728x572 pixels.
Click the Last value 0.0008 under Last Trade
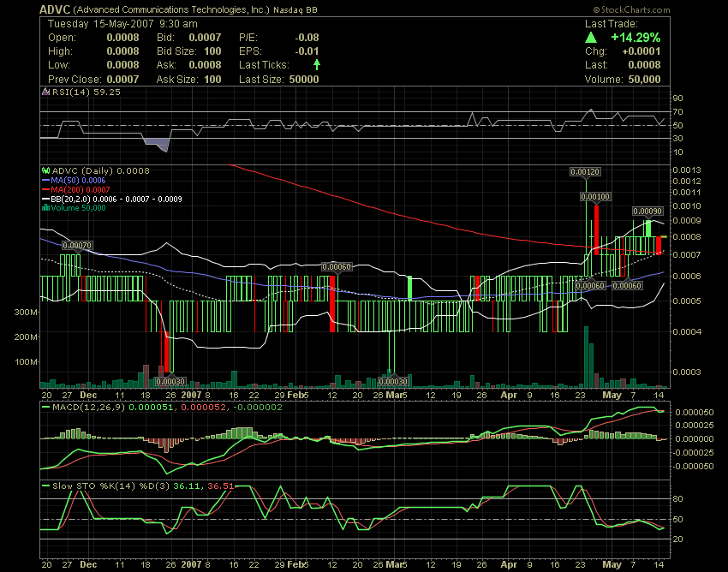644,64
